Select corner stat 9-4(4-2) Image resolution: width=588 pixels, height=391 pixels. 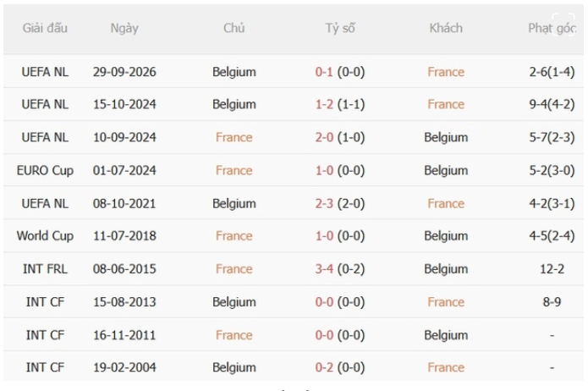pyautogui.click(x=552, y=104)
